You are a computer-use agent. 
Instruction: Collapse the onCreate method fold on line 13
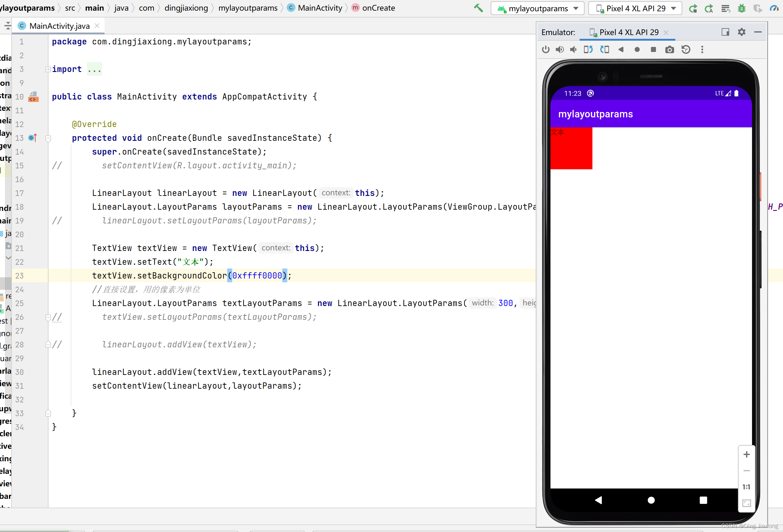(x=48, y=138)
